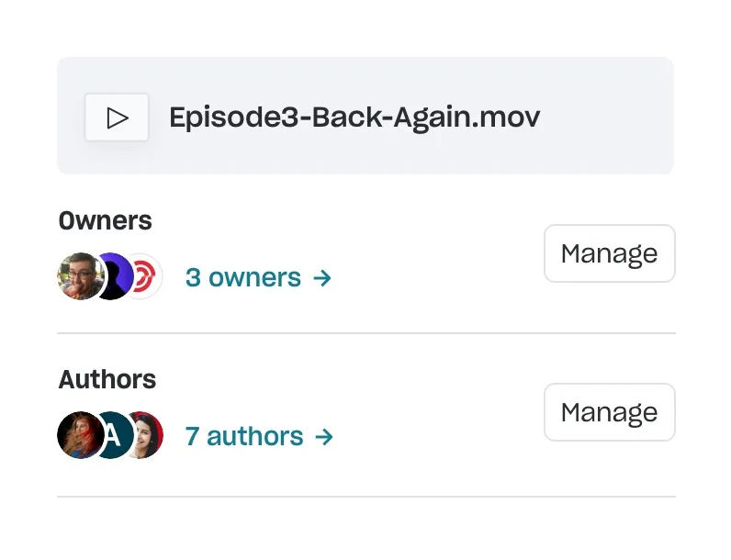This screenshot has width=731, height=560.
Task: Click the divider line below Owners section
Action: coord(365,333)
